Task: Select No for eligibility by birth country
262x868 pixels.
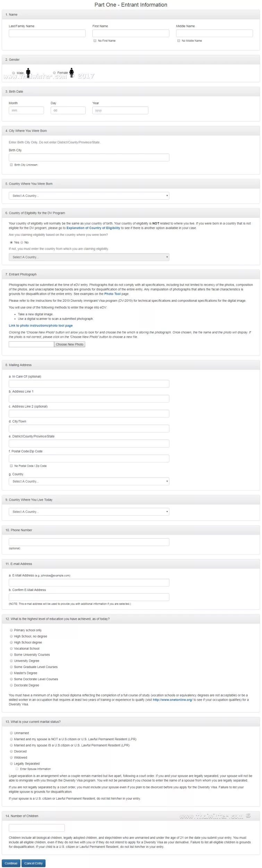Action: 22,242
